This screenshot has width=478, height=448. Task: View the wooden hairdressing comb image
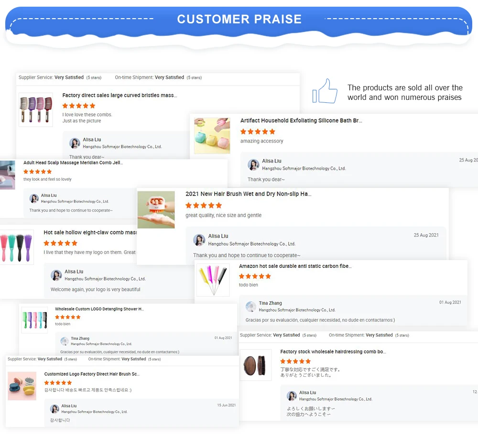click(x=256, y=365)
